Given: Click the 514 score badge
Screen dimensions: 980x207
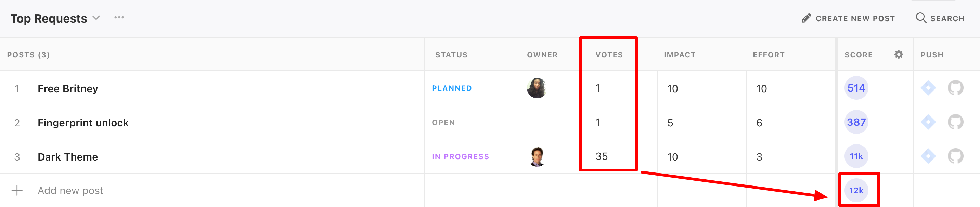Looking at the screenshot, I should tap(856, 88).
